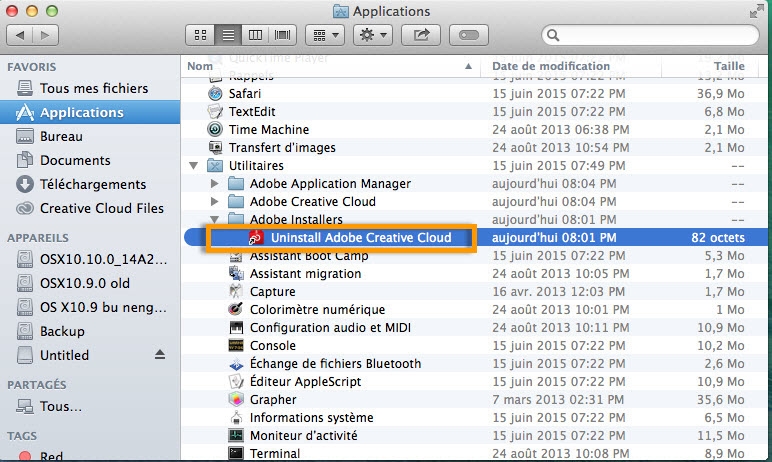The height and width of the screenshot is (462, 772).
Task: Select the OSX10.9.0 old volume
Action: click(x=90, y=283)
